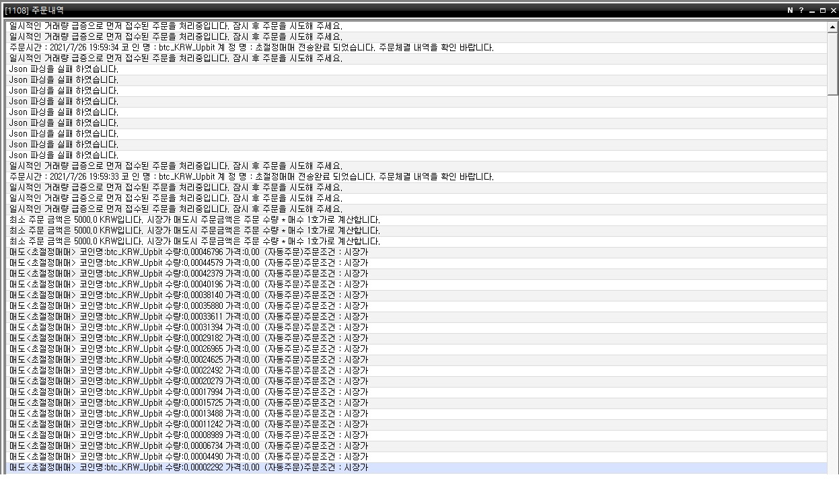Screen dimensions: 839x504
Task: Click the N icon in title bar
Action: click(791, 10)
